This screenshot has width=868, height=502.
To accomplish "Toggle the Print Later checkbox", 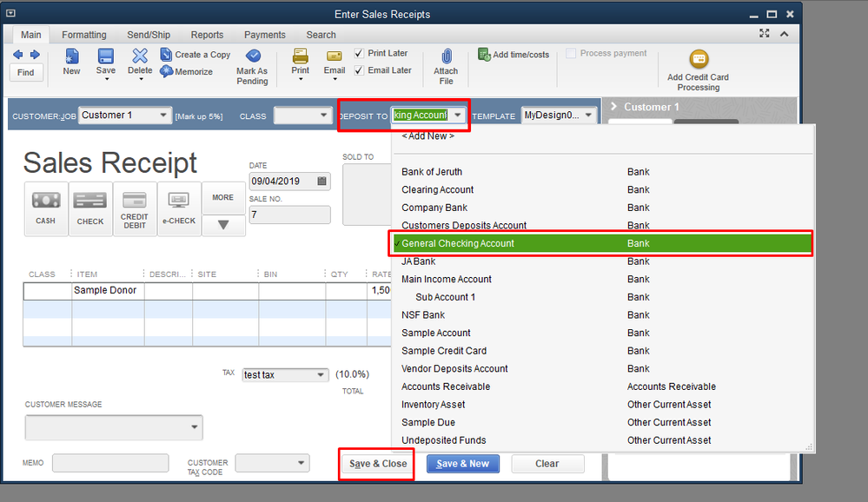I will [x=359, y=53].
